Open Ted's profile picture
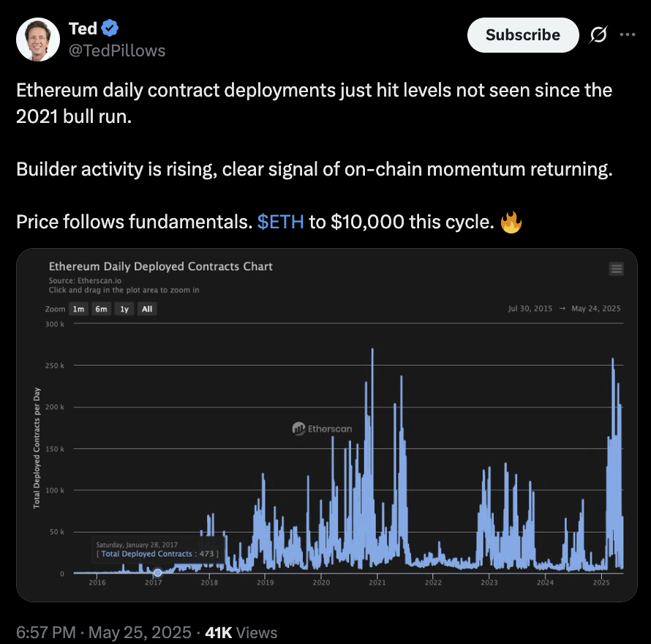 (x=38, y=40)
